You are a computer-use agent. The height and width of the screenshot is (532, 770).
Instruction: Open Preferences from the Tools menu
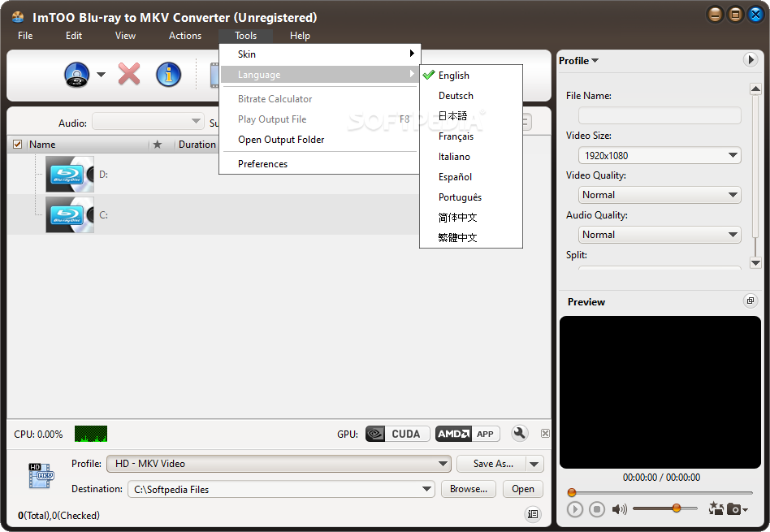click(319, 163)
